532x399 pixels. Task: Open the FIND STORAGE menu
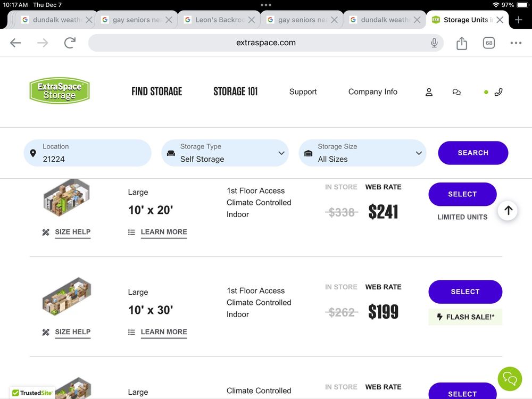pos(156,92)
